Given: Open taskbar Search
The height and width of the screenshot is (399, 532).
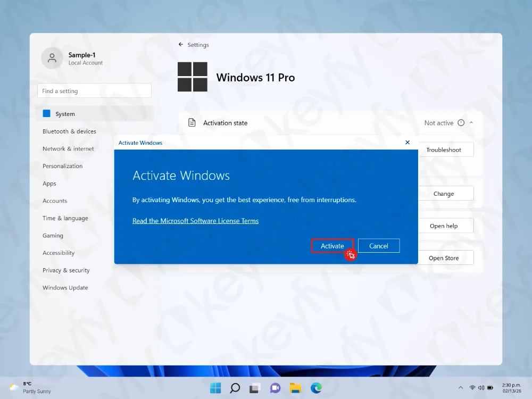Looking at the screenshot, I should tap(235, 388).
